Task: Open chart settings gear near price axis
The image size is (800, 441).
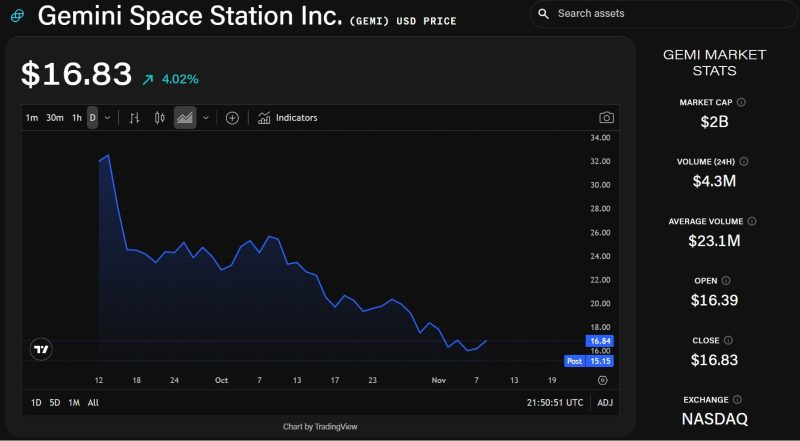Action: point(602,380)
